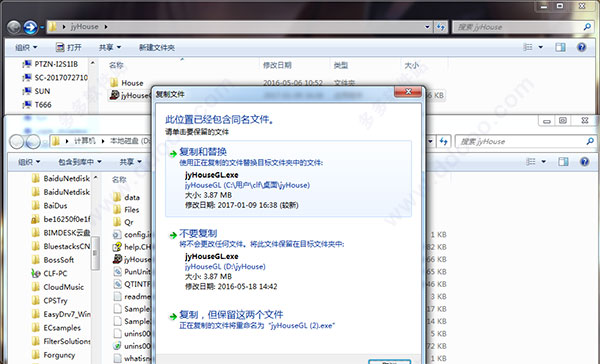Screen dimensions: 600x364
Task: Click the back arrow in the top jyHouse window
Action: [x=14, y=27]
